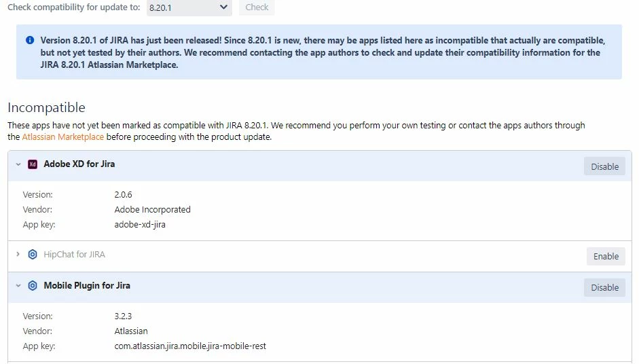Disable the Adobe XD for Jira app

point(604,166)
